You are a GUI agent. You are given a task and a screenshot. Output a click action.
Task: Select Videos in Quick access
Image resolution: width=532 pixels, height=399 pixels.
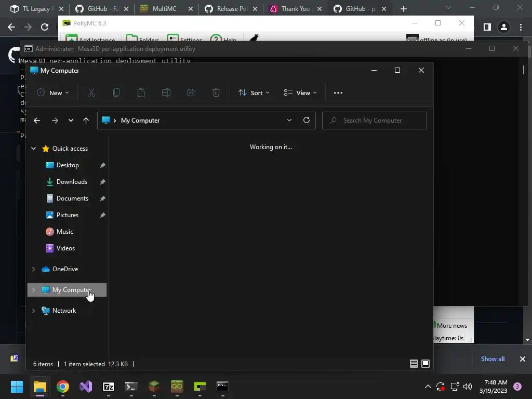[65, 248]
